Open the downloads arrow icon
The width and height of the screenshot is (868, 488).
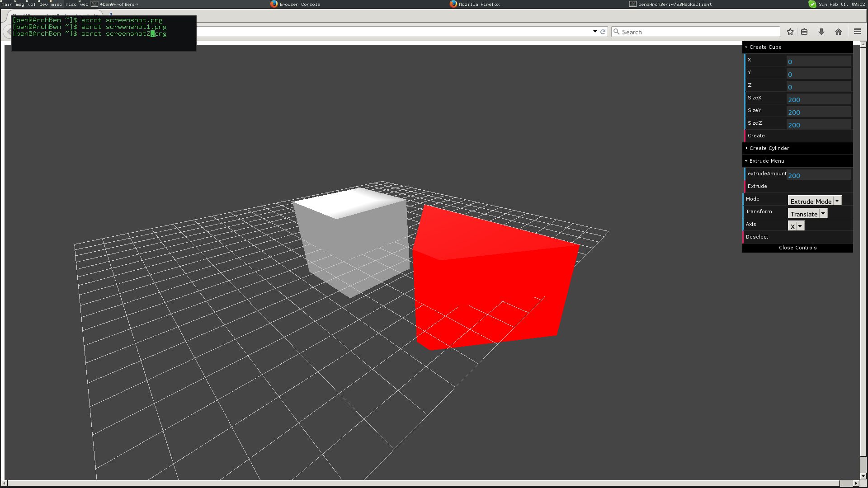point(821,32)
